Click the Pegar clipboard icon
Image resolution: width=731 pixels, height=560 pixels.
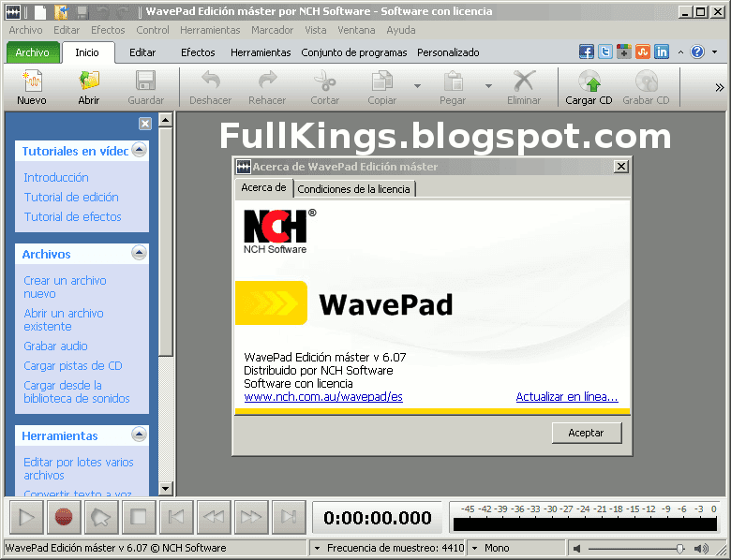point(453,81)
